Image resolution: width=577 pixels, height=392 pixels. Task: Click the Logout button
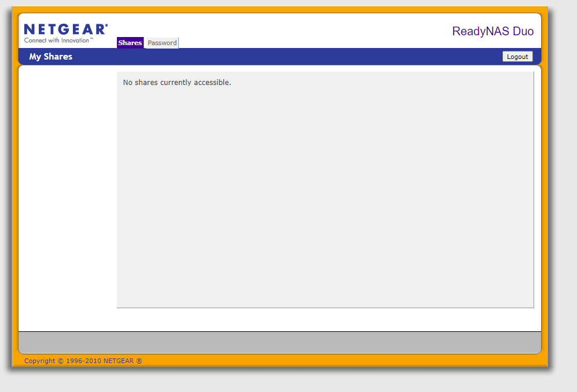coord(517,57)
